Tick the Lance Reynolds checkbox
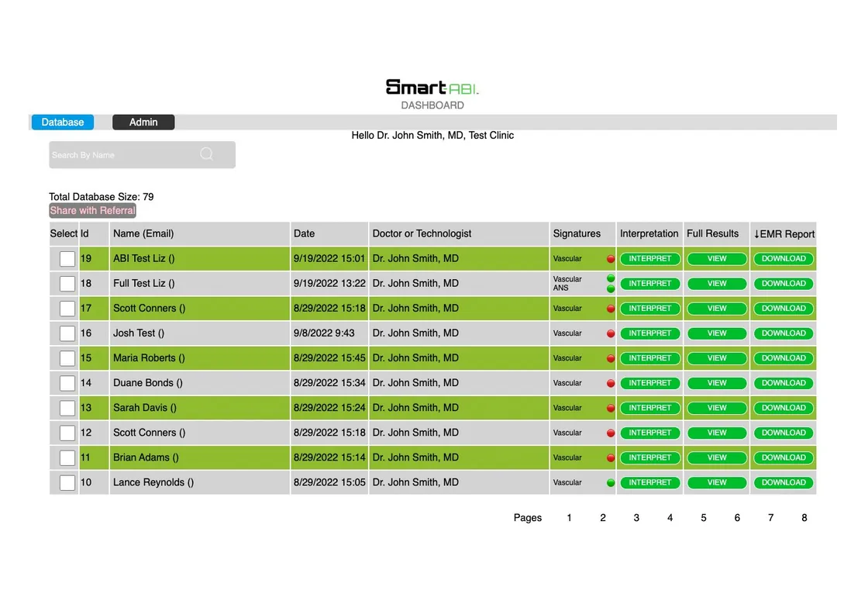 coord(67,483)
